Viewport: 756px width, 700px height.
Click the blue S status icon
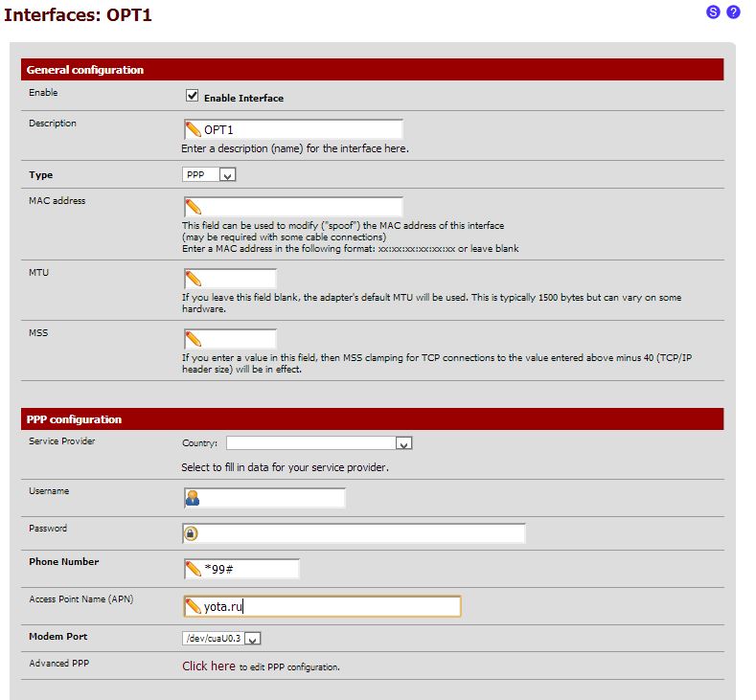point(713,12)
